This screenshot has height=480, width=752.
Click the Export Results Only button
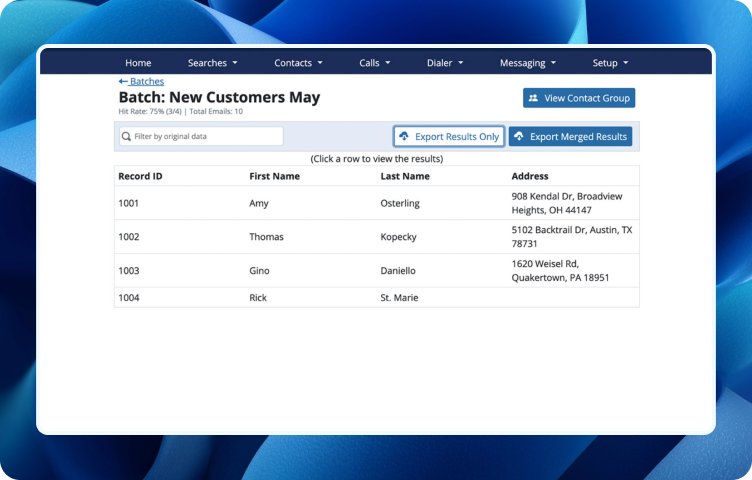pos(448,137)
